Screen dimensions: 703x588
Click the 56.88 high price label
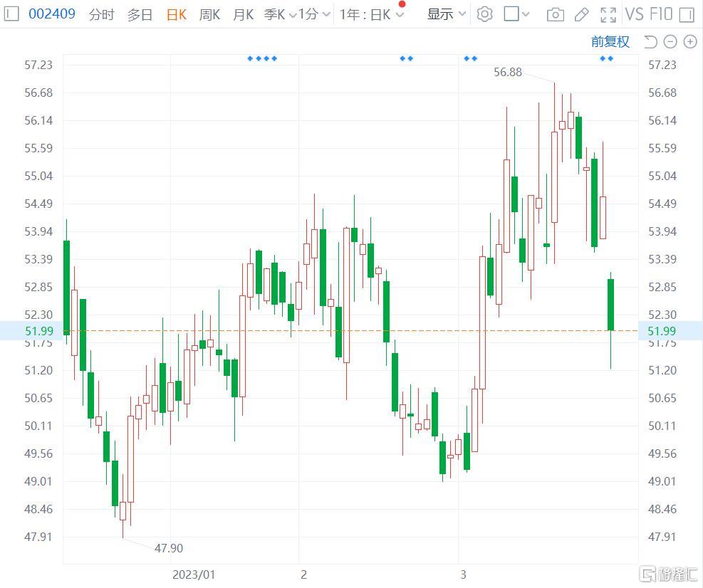click(508, 72)
